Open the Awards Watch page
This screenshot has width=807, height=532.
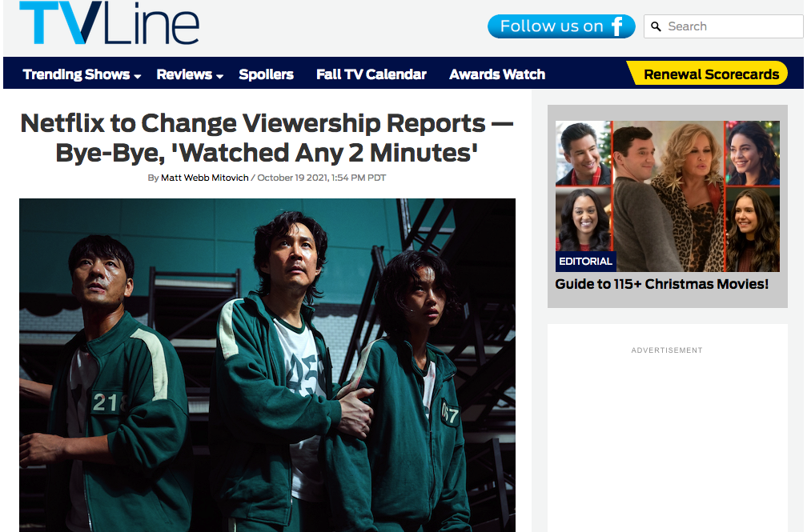coord(497,74)
